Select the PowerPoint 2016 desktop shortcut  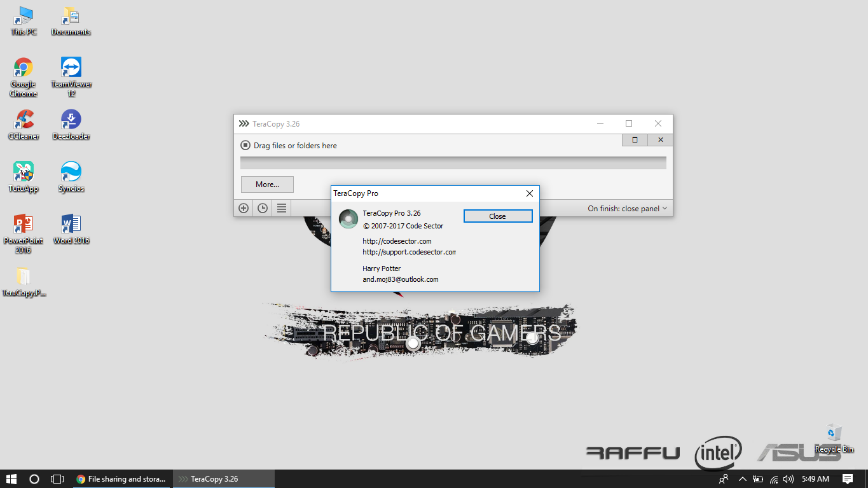pos(24,234)
